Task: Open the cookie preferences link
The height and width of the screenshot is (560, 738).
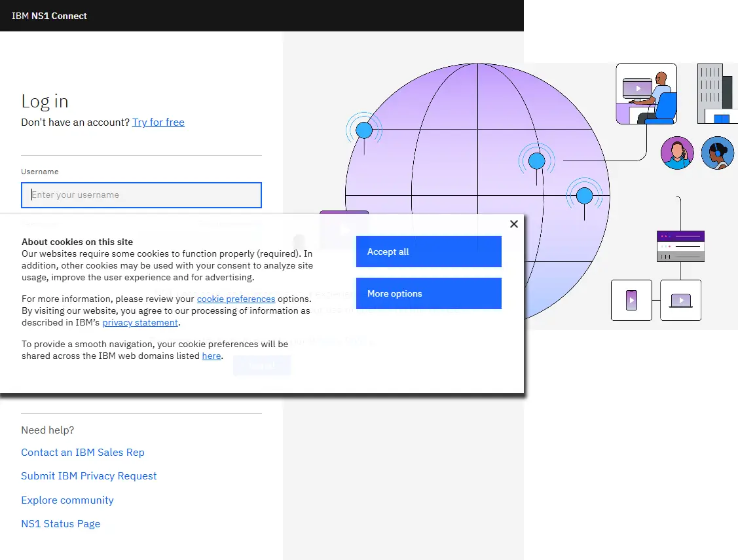Action: coord(236,299)
